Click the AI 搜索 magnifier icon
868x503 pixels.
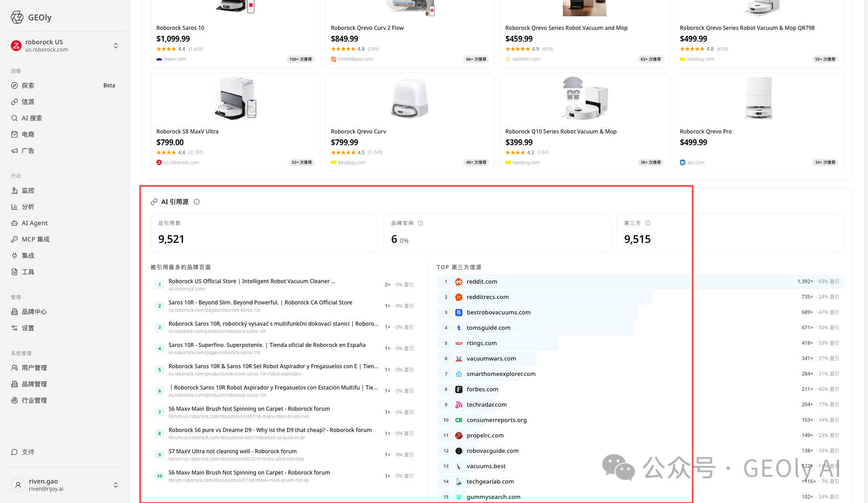point(14,118)
